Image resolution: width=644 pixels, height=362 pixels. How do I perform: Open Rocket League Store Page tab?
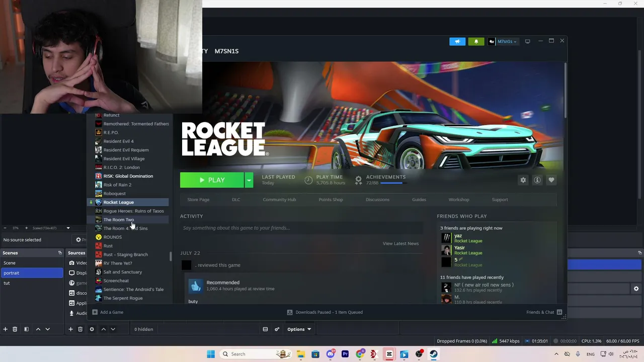[198, 200]
